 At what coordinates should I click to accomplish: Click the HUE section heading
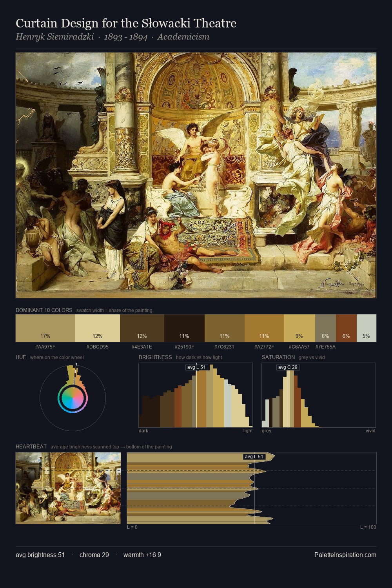(21, 357)
